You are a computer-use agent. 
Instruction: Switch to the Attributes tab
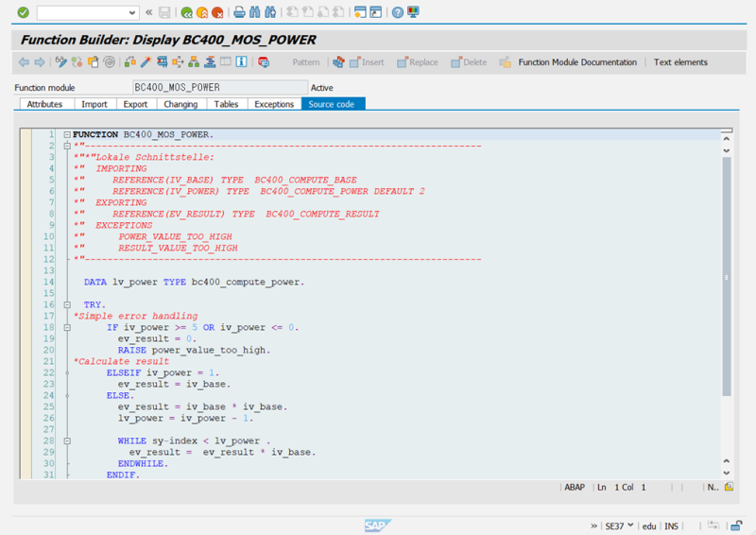pos(44,104)
